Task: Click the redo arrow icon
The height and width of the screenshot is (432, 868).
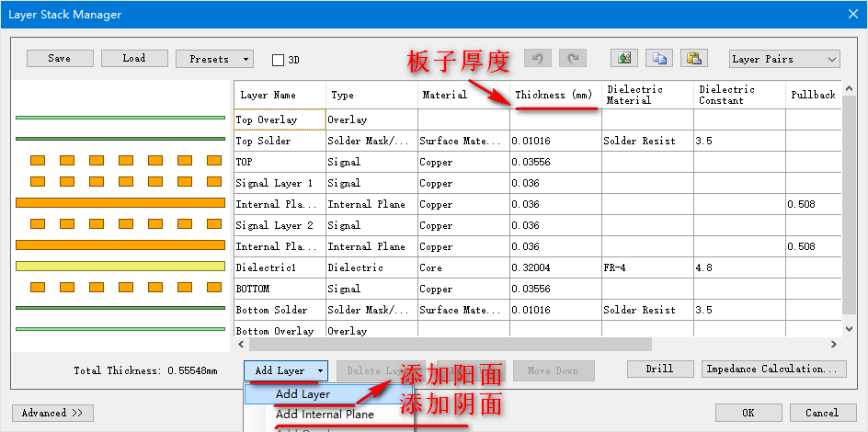Action: [575, 59]
